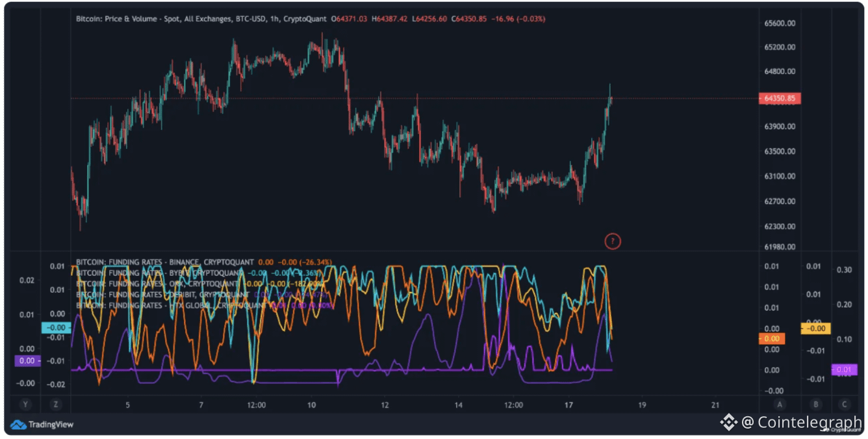This screenshot has width=868, height=439.
Task: Select the C scale label button
Action: [x=845, y=405]
